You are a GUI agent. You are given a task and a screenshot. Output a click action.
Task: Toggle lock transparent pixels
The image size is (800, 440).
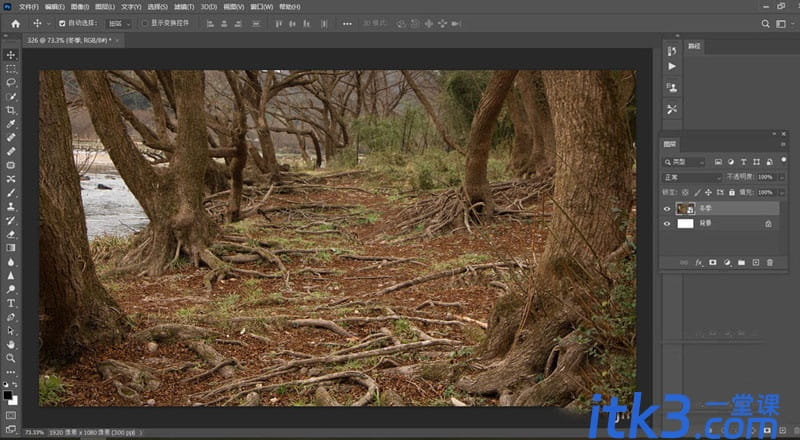[685, 192]
